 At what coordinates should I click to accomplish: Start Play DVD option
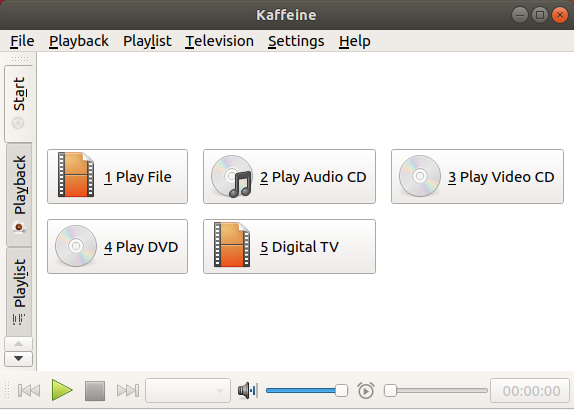(x=118, y=246)
